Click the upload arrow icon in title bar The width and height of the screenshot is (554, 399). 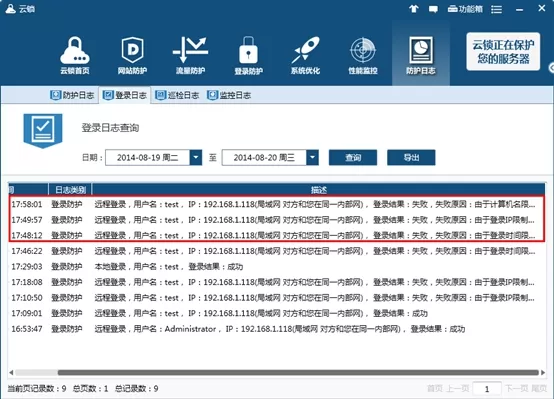414,9
